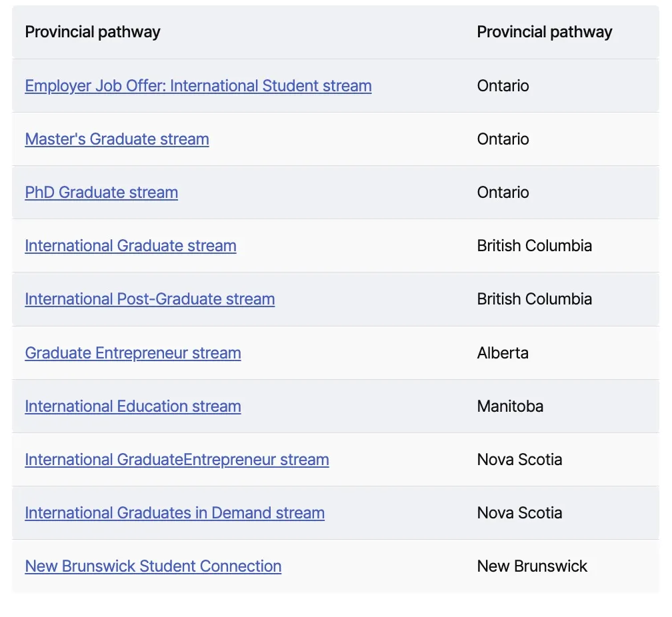Image resolution: width=672 pixels, height=617 pixels.
Task: Click the right Provincial pathway column header
Action: coord(544,32)
